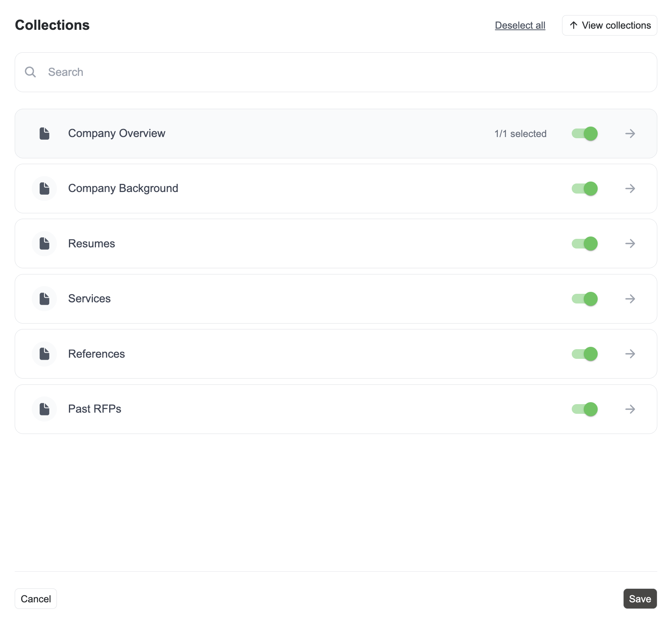Screen dimensions: 672x624
Task: Select the Company Overview row label
Action: coord(117,134)
